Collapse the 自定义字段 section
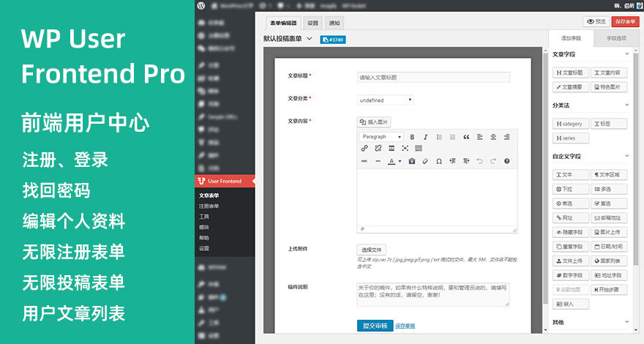This screenshot has height=344, width=644. [626, 156]
